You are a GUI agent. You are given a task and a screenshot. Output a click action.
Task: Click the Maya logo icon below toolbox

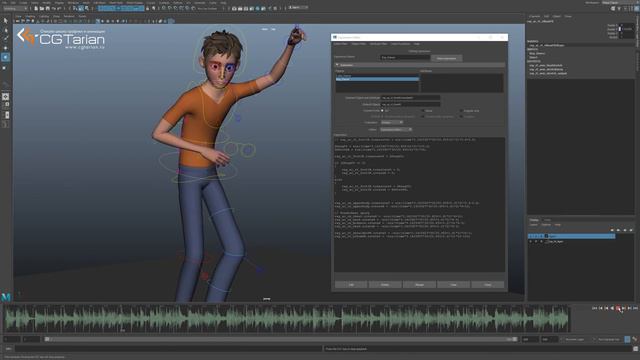6,297
